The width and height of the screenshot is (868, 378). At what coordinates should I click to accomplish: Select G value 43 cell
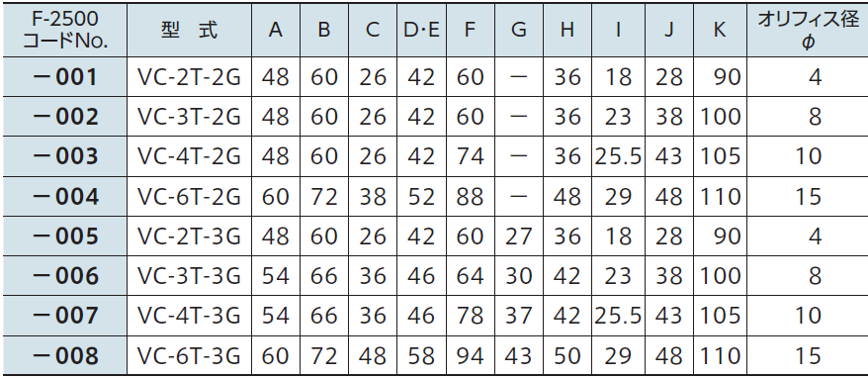tap(519, 356)
